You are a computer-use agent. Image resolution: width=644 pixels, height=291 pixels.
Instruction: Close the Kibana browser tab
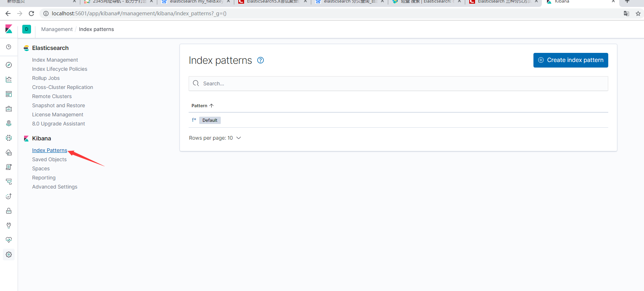[613, 1]
